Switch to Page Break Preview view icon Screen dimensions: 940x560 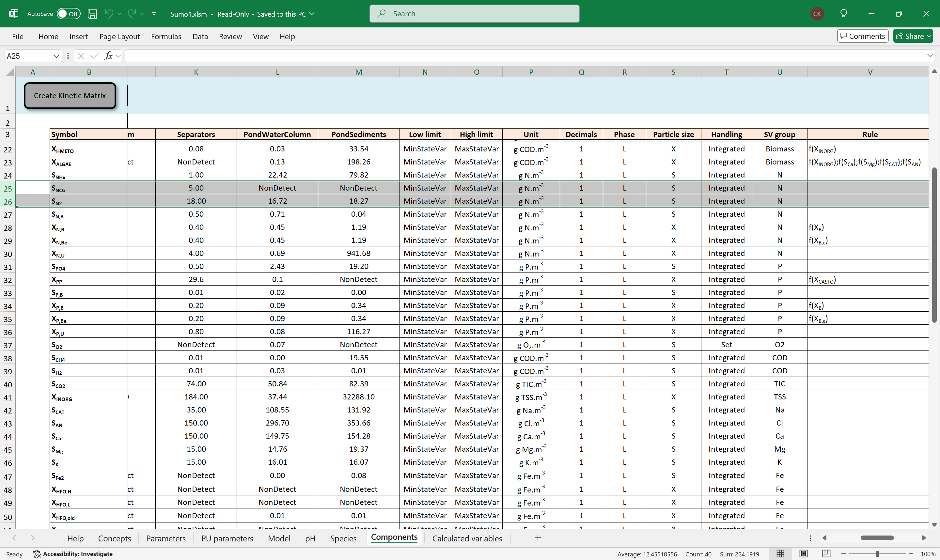[826, 553]
